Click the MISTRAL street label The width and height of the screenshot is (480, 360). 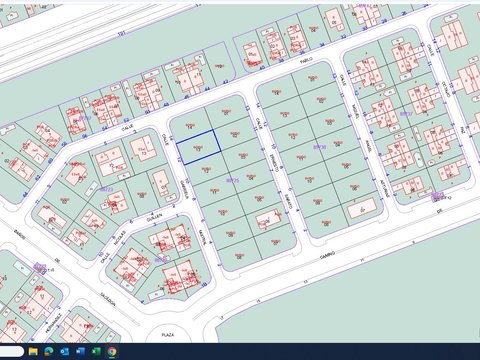pyautogui.click(x=202, y=237)
